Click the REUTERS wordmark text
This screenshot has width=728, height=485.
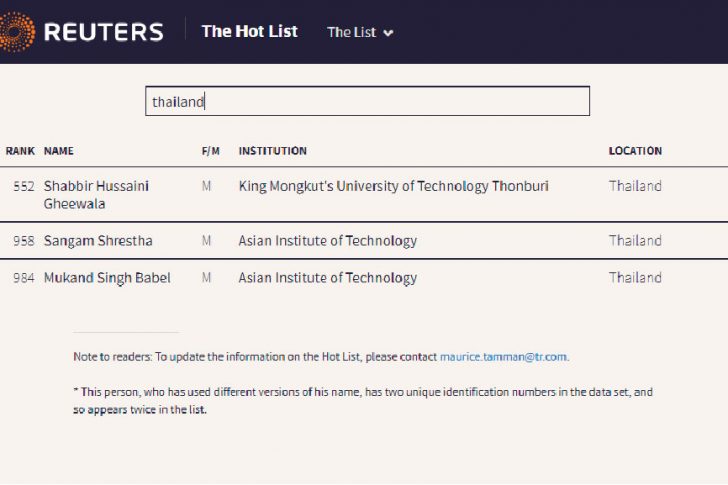(103, 32)
